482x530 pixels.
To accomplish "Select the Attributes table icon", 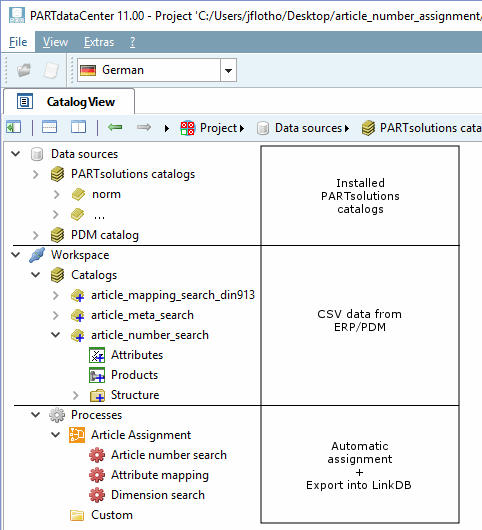I will tap(97, 355).
